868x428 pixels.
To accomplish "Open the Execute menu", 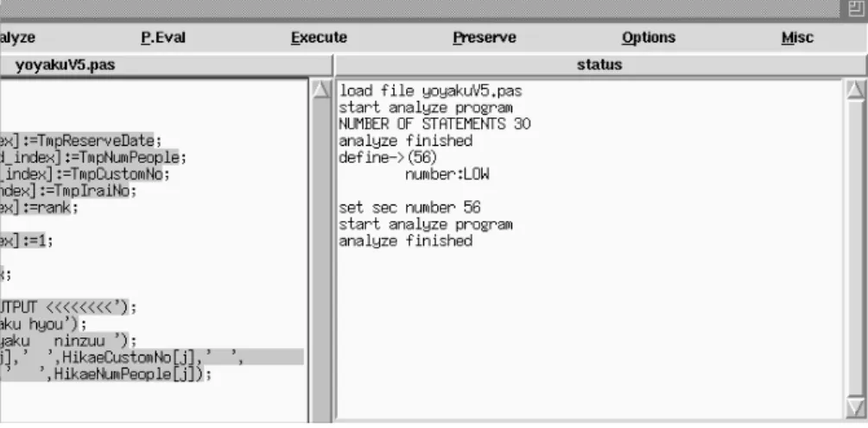I will [319, 38].
